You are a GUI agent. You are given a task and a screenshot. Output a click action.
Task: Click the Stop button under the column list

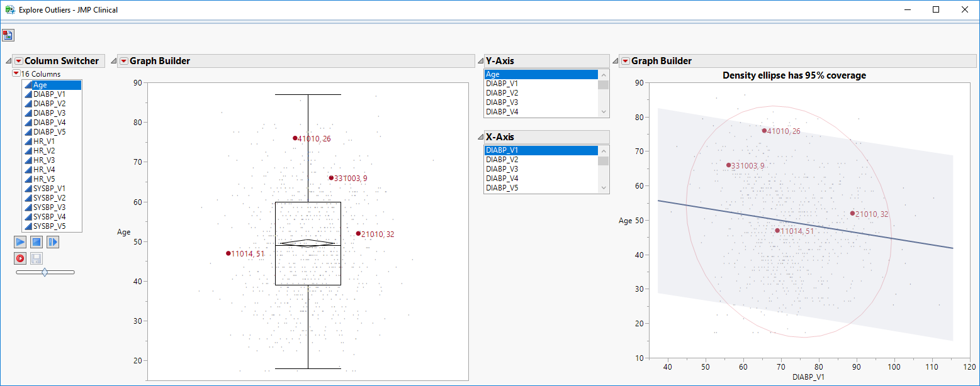[37, 242]
